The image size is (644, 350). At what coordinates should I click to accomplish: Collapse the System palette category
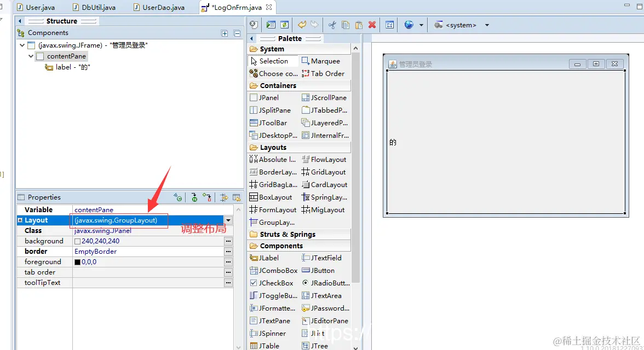300,49
